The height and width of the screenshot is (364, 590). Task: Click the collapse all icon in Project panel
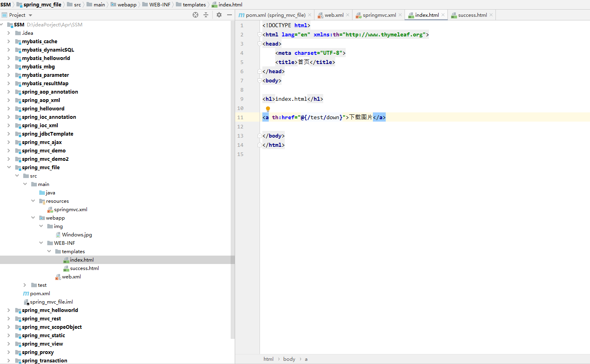click(x=206, y=15)
